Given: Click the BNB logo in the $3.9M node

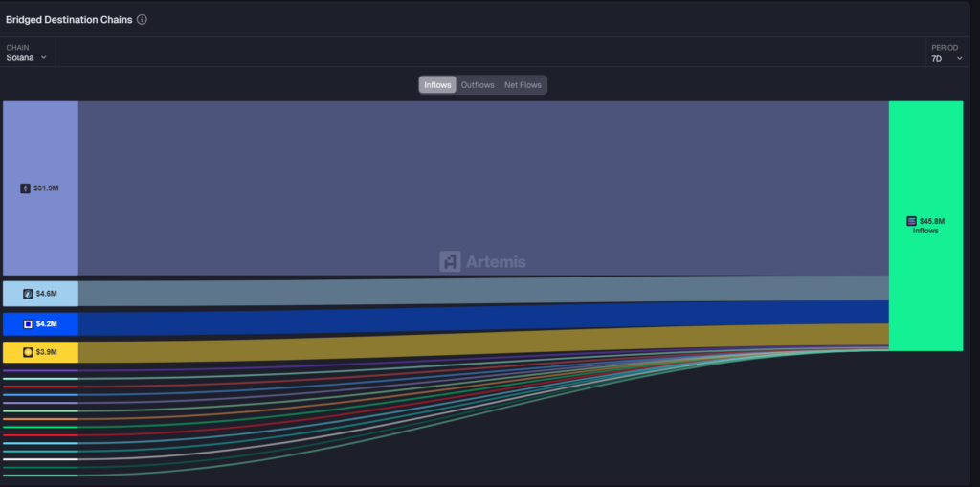Looking at the screenshot, I should pos(28,352).
